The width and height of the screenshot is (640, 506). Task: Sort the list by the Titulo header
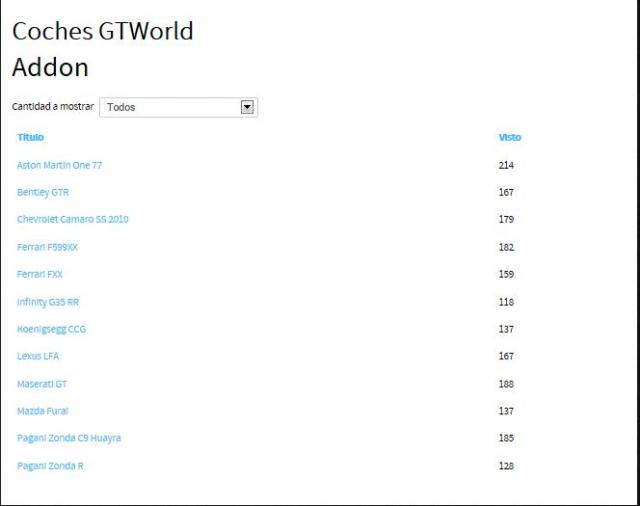[31, 138]
